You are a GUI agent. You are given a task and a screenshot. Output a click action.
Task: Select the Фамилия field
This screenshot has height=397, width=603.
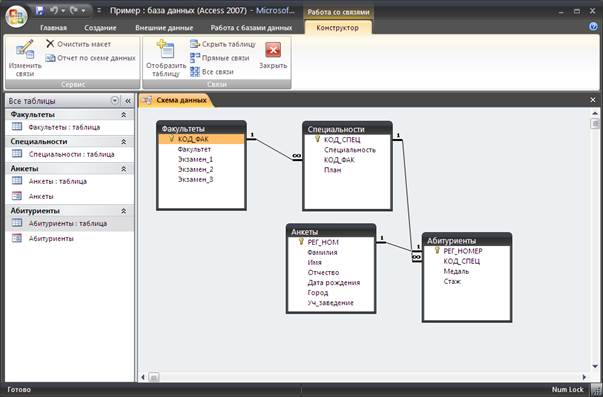coord(331,252)
